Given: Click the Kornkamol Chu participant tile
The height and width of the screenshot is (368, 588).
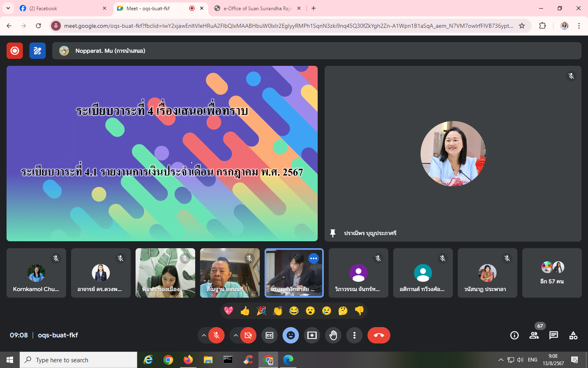Looking at the screenshot, I should [36, 273].
